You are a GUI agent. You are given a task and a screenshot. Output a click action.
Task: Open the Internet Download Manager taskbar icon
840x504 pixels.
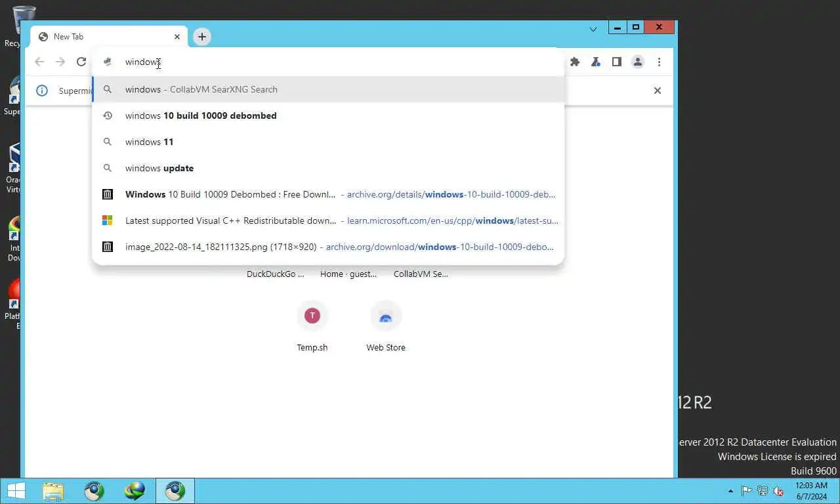[x=135, y=491]
